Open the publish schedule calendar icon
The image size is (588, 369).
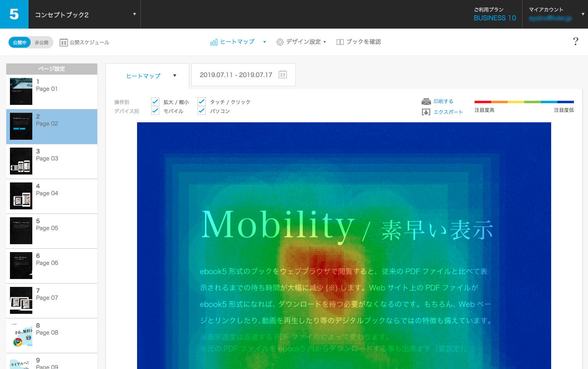coord(63,42)
